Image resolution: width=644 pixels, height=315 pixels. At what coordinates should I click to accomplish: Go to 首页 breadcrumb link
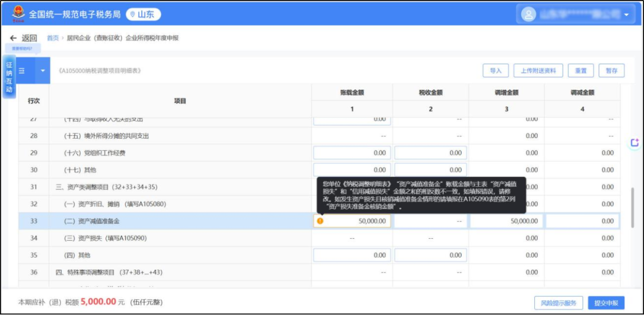(53, 38)
